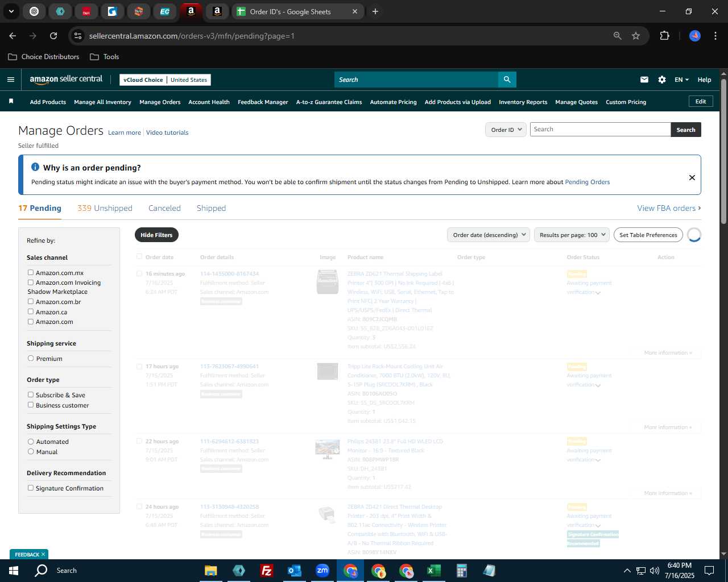Viewport: 728px width, 582px height.
Task: Reload the browser page
Action: coord(53,36)
